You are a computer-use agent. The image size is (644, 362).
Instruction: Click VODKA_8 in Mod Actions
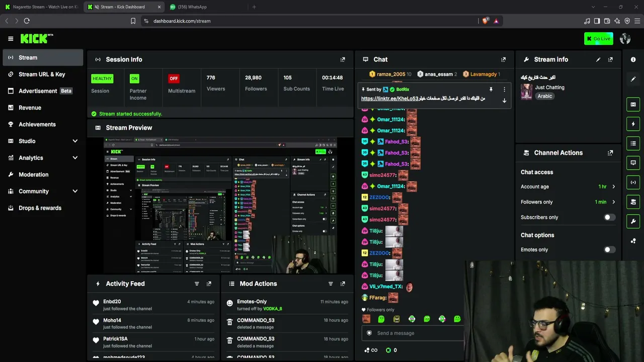tap(273, 309)
